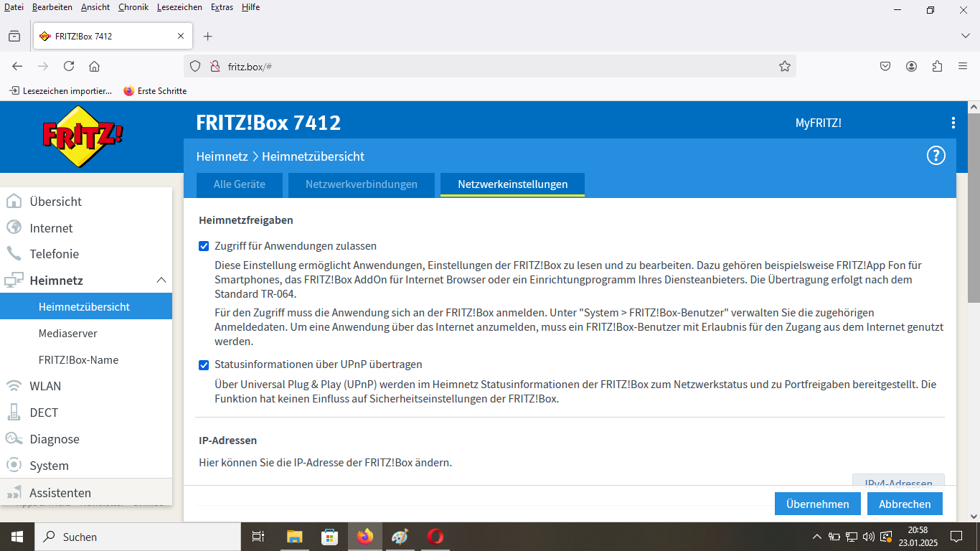The height and width of the screenshot is (551, 980).
Task: Click the FRITZ! logo
Action: [83, 136]
